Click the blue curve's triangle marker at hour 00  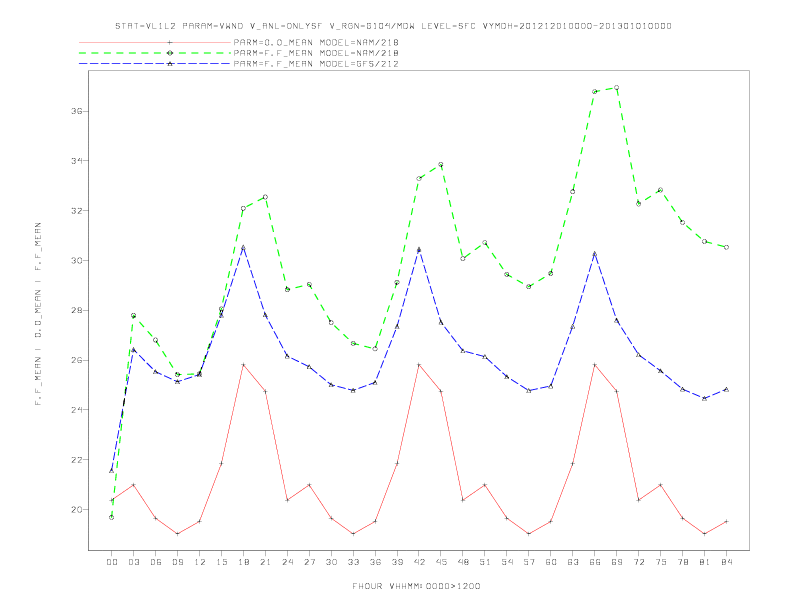(112, 471)
